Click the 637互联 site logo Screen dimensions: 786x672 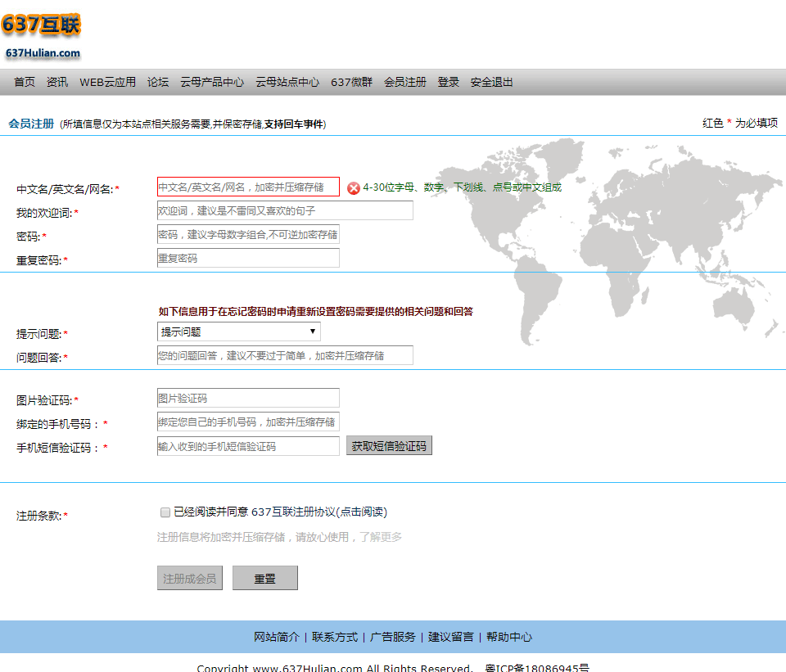tap(42, 35)
